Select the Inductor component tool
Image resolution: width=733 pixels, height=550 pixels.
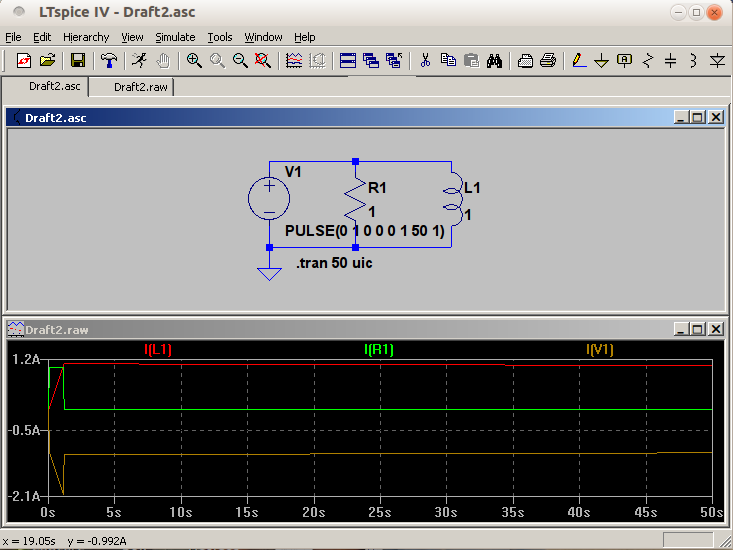693,60
